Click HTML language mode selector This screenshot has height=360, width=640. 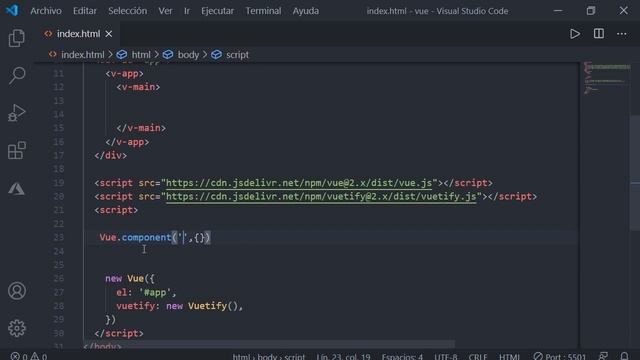(509, 356)
